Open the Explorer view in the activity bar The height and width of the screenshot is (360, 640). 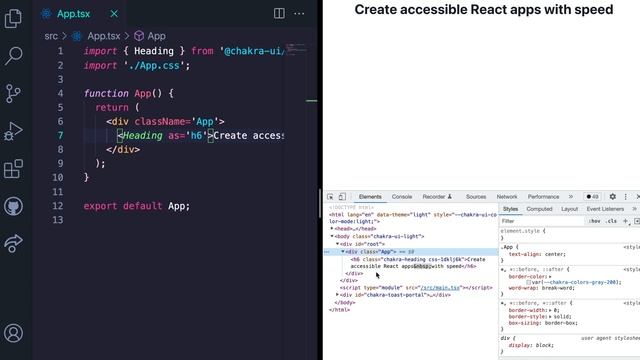tap(13, 18)
